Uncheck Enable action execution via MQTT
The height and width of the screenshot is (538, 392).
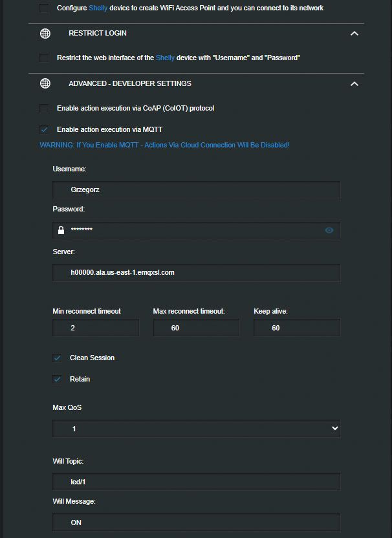point(44,129)
